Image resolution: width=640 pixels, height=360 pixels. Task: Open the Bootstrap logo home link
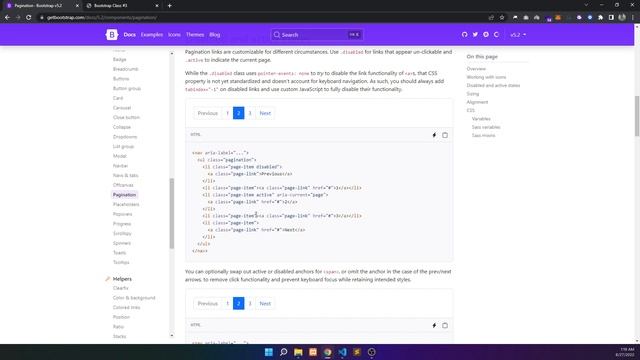tap(111, 35)
